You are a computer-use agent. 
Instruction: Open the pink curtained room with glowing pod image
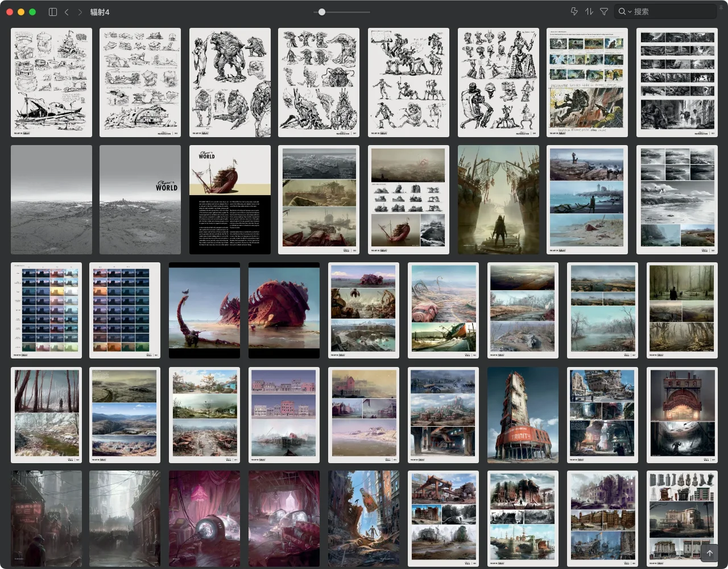[x=204, y=518]
